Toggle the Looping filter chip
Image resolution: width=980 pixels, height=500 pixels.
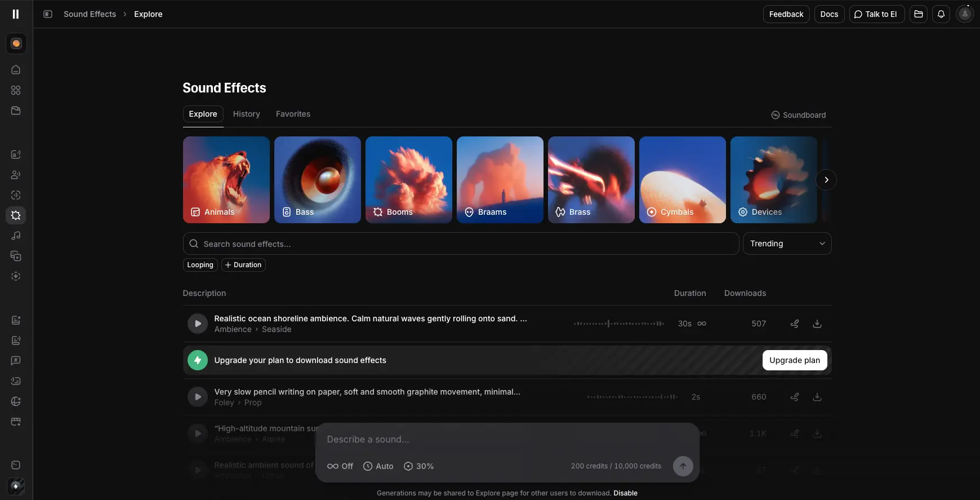[200, 265]
